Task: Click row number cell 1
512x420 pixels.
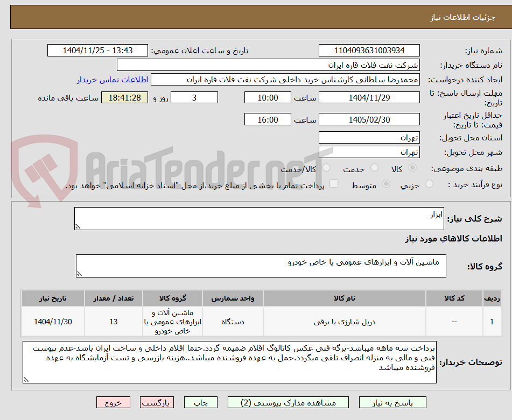Action: coord(492,322)
